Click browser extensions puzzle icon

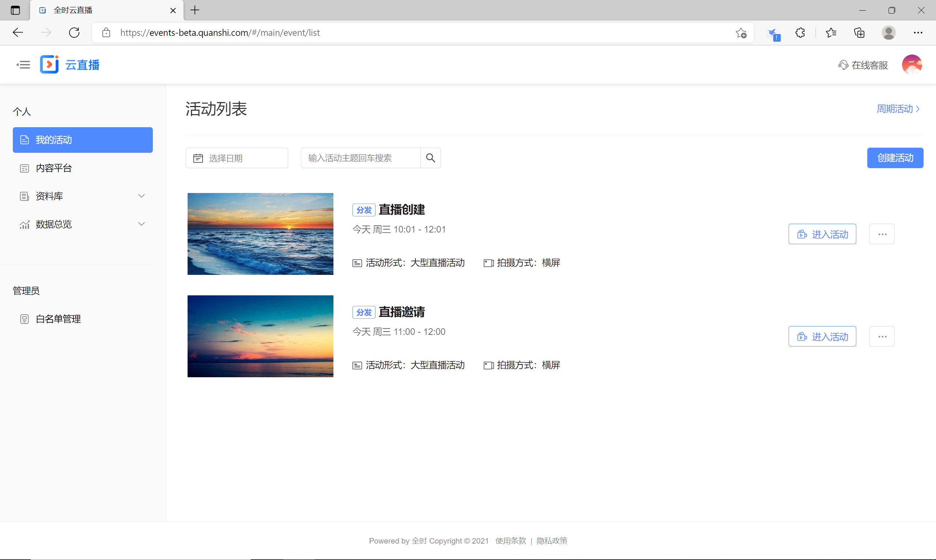800,33
